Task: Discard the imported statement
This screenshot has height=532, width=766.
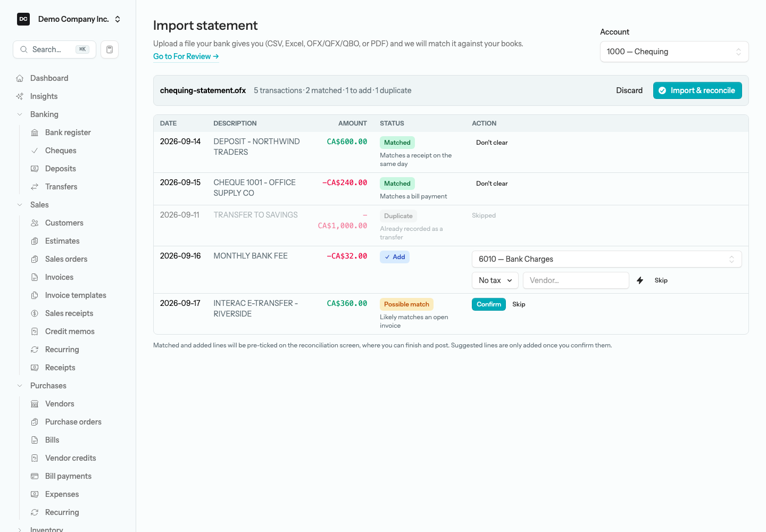Action: pos(629,90)
